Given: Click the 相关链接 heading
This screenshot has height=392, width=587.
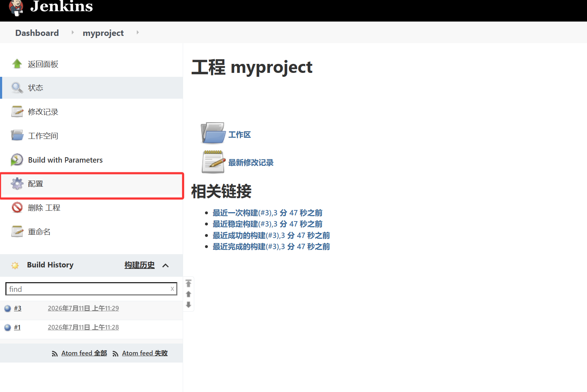Looking at the screenshot, I should [x=221, y=191].
